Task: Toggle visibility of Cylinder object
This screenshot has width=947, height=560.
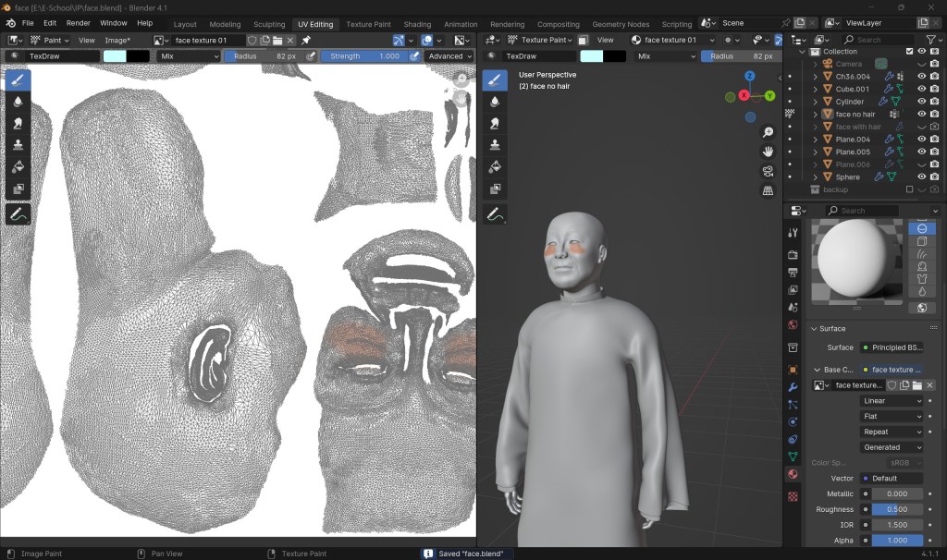Action: pyautogui.click(x=921, y=102)
